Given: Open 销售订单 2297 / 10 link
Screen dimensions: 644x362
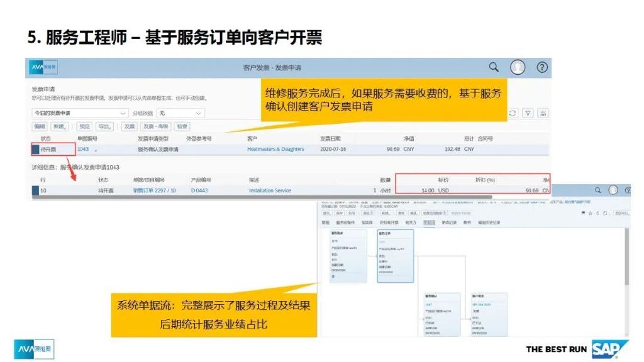Looking at the screenshot, I should point(155,190).
